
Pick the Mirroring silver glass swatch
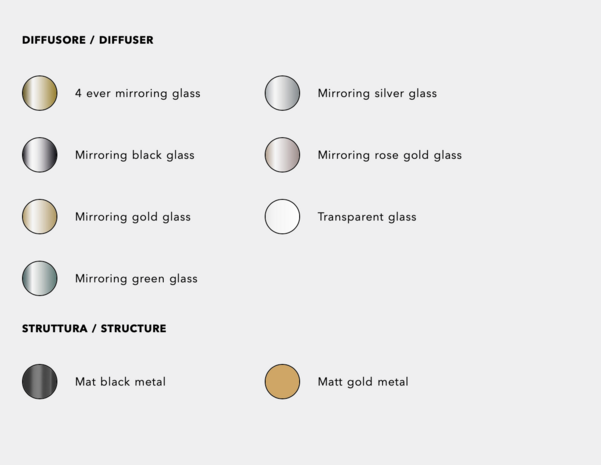[282, 93]
